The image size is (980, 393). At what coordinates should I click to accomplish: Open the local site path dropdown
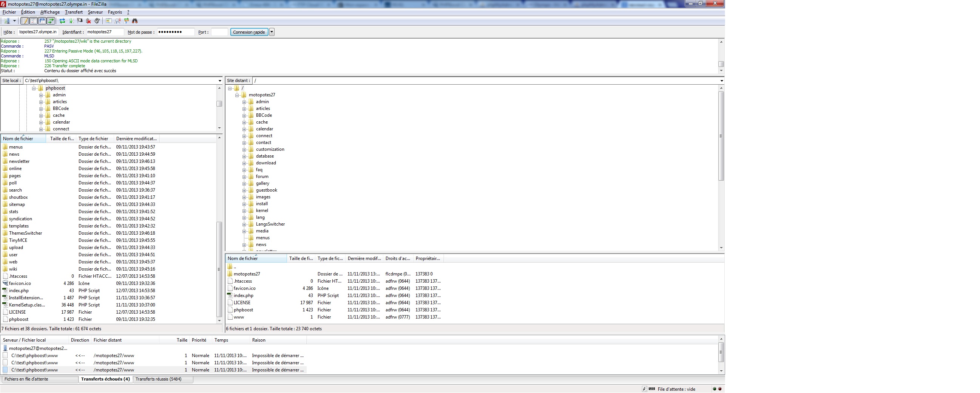[x=219, y=81]
